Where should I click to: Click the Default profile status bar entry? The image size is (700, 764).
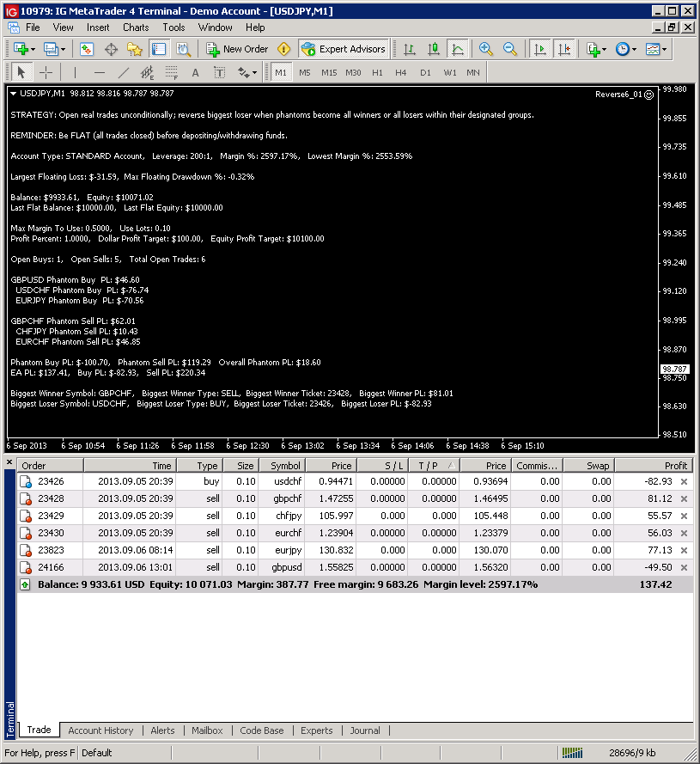point(96,753)
